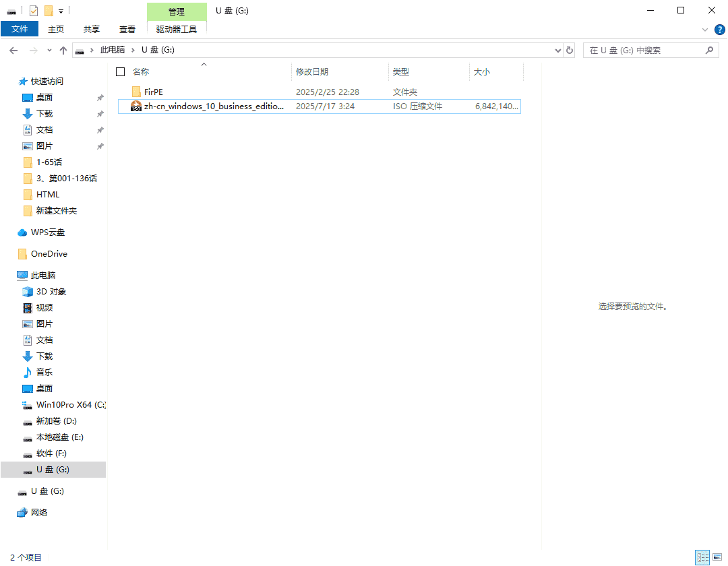The height and width of the screenshot is (566, 728).
Task: Open the FirPE folder
Action: [x=153, y=92]
